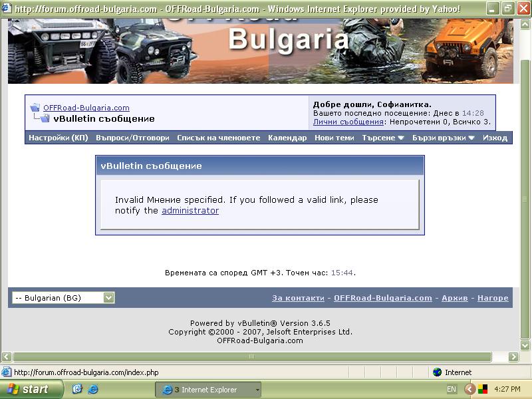Open the OFFRoad-Bulgaria.com breadcrumb link

click(86, 108)
